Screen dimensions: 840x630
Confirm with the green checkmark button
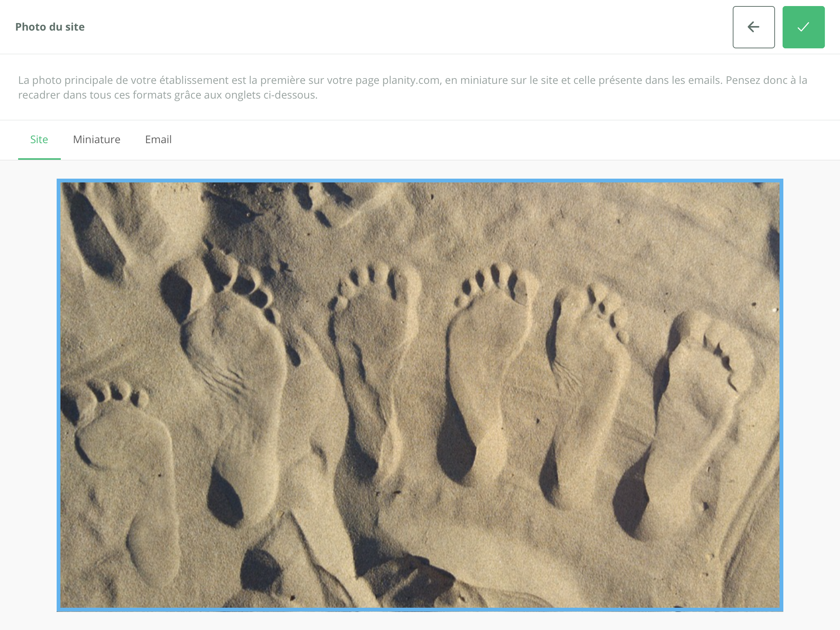pos(803,27)
